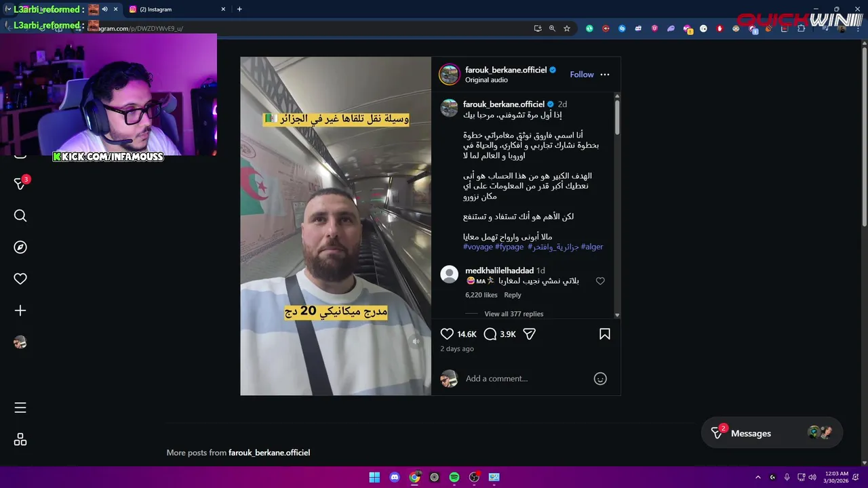Open the floating Messages button
The width and height of the screenshot is (868, 488).
point(772,433)
